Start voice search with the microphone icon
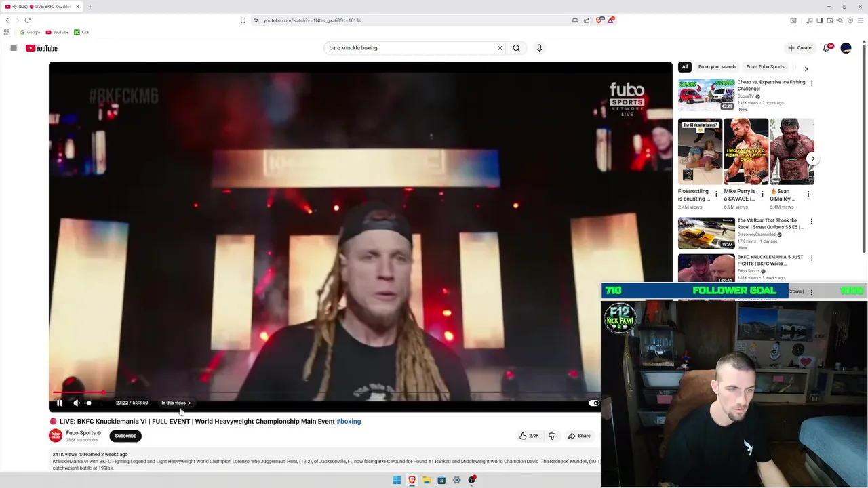868x488 pixels. coord(539,48)
